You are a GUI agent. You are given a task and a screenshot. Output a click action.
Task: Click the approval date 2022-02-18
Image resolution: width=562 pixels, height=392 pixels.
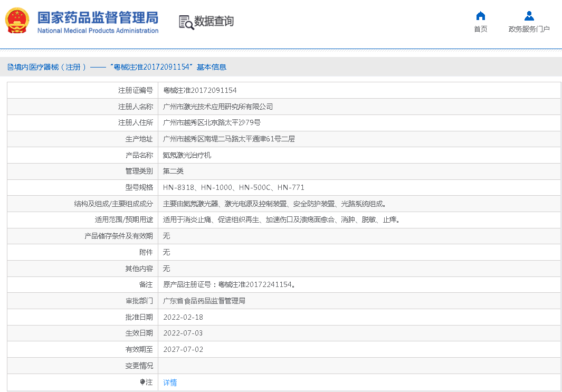point(183,317)
